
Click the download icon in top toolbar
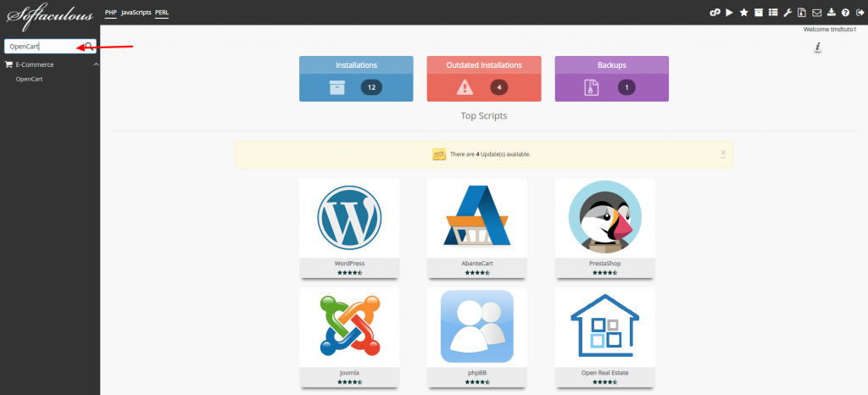click(x=831, y=13)
